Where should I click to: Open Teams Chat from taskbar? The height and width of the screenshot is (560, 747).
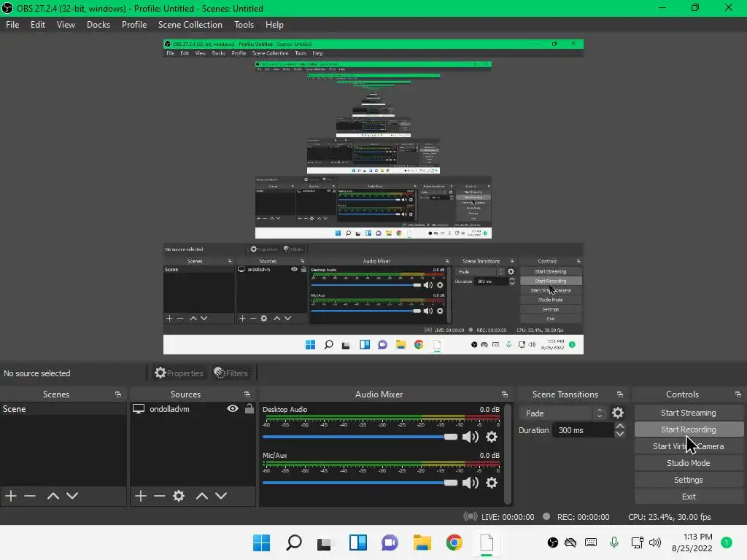(390, 542)
